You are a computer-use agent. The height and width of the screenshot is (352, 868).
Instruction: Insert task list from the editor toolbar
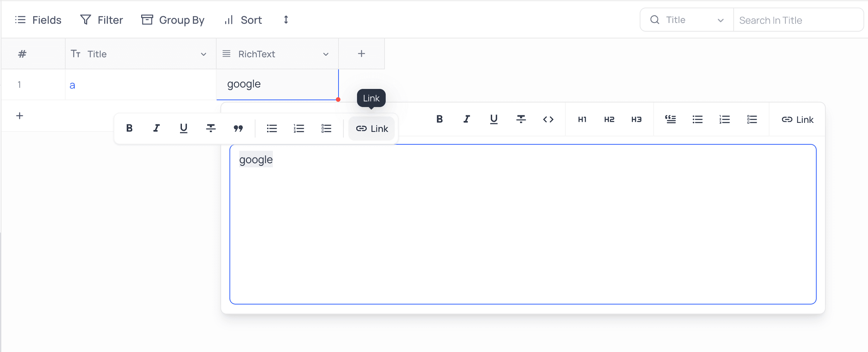pyautogui.click(x=752, y=119)
